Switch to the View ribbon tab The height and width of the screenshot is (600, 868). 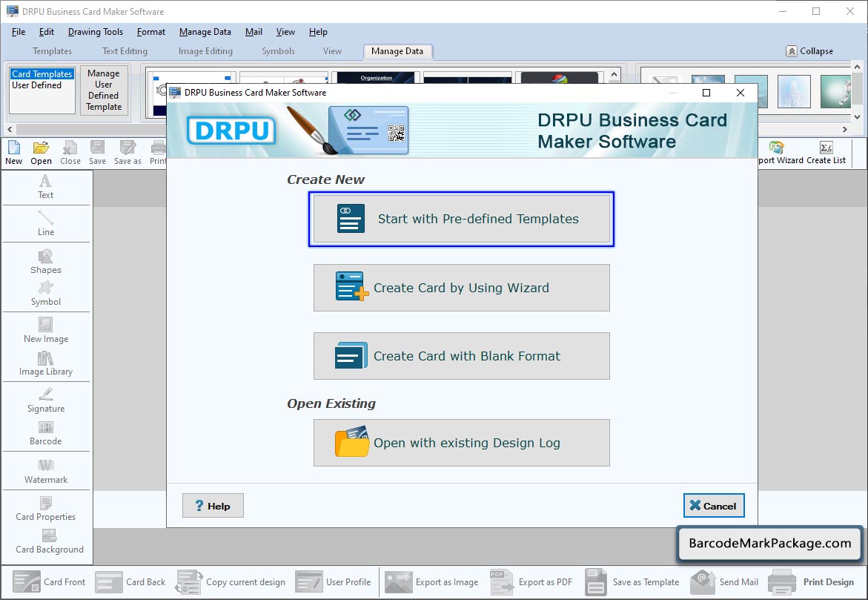pyautogui.click(x=332, y=51)
